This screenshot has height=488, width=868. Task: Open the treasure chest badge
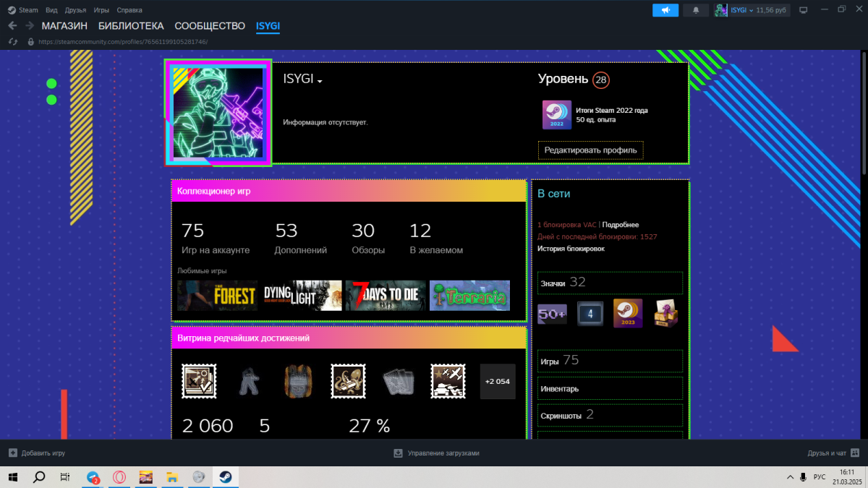click(666, 314)
